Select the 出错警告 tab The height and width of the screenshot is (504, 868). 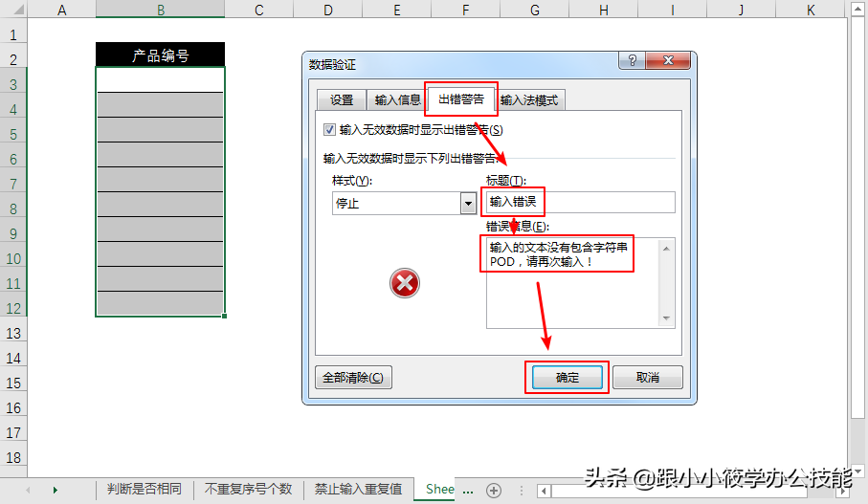461,99
